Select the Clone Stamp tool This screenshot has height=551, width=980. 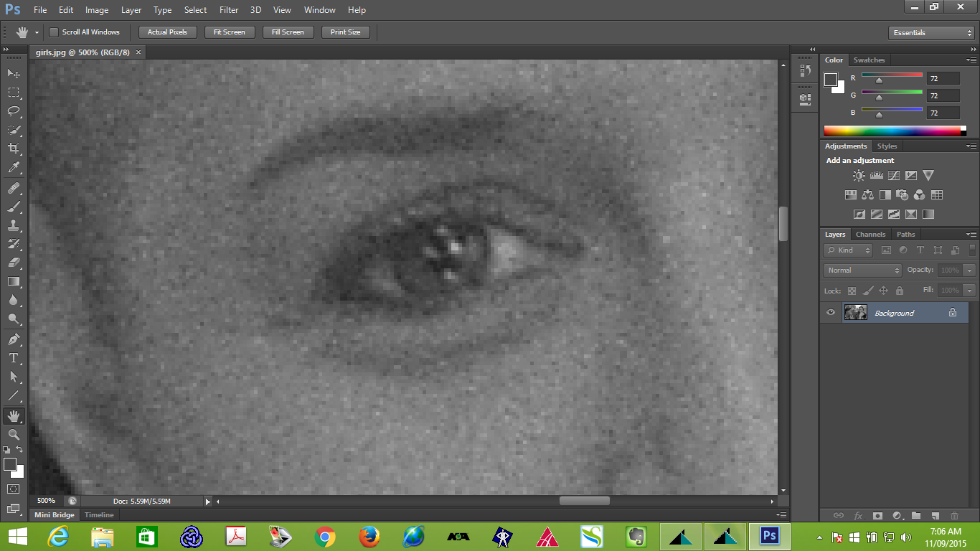[14, 225]
